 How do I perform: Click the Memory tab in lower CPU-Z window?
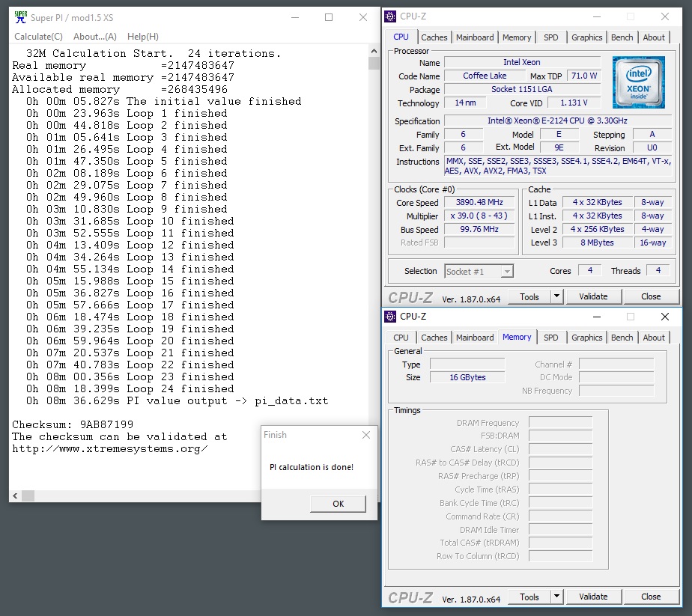517,338
